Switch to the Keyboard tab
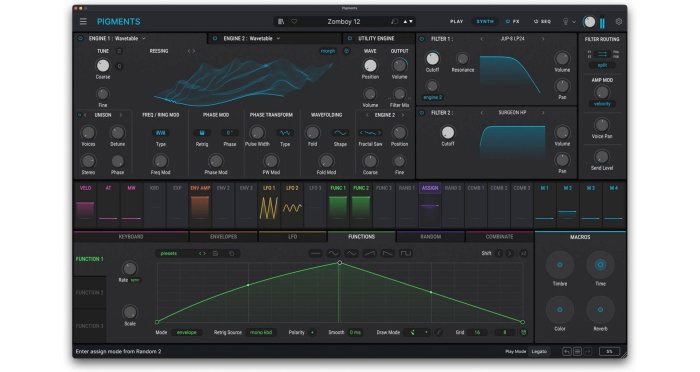Image resolution: width=700 pixels, height=372 pixels. [x=131, y=237]
